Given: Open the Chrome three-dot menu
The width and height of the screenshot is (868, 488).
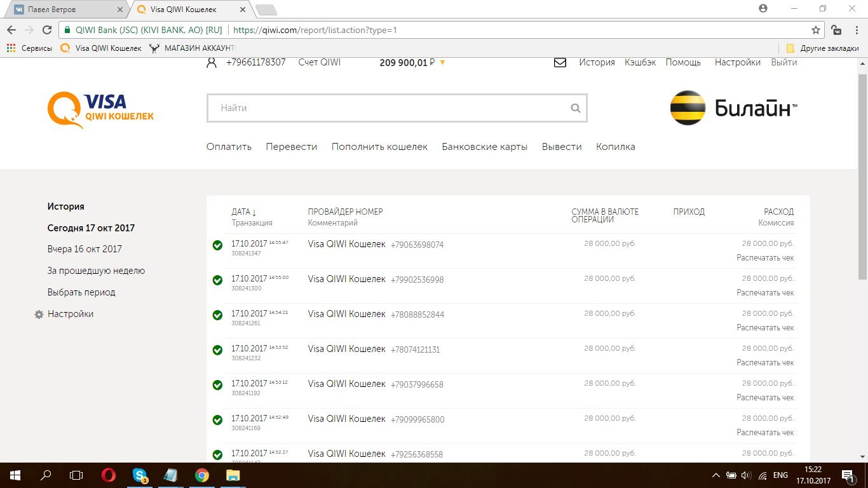Looking at the screenshot, I should (x=857, y=30).
